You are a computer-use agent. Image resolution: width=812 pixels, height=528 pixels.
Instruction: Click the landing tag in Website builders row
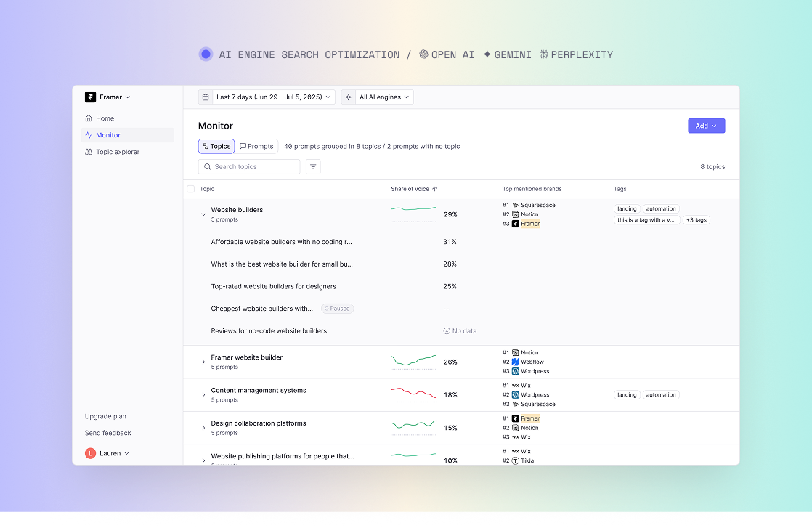[627, 208]
